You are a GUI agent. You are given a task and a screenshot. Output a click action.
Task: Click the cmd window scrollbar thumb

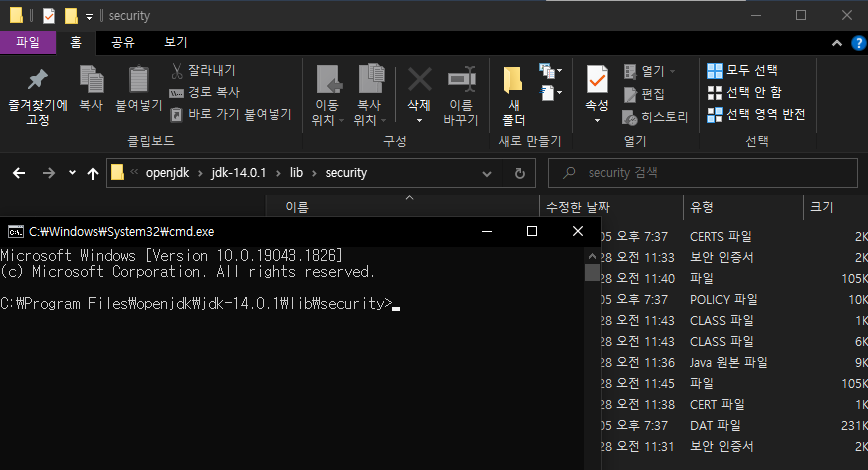(x=592, y=272)
